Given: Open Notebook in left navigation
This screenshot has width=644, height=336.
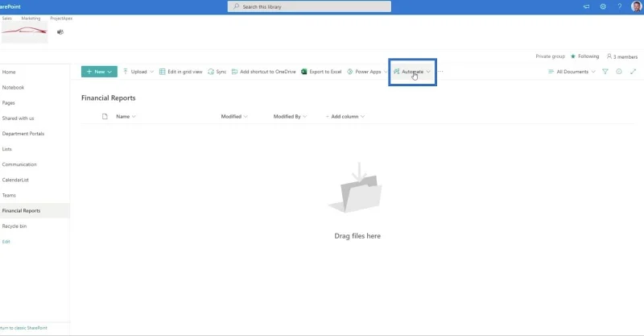Looking at the screenshot, I should [13, 88].
